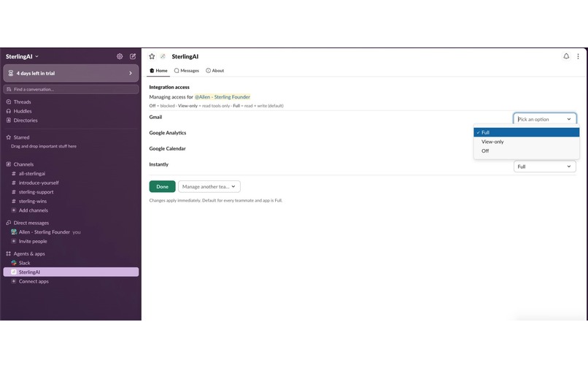Image resolution: width=588 pixels, height=368 pixels.
Task: Click the Invite people plus icon
Action: coord(14,241)
